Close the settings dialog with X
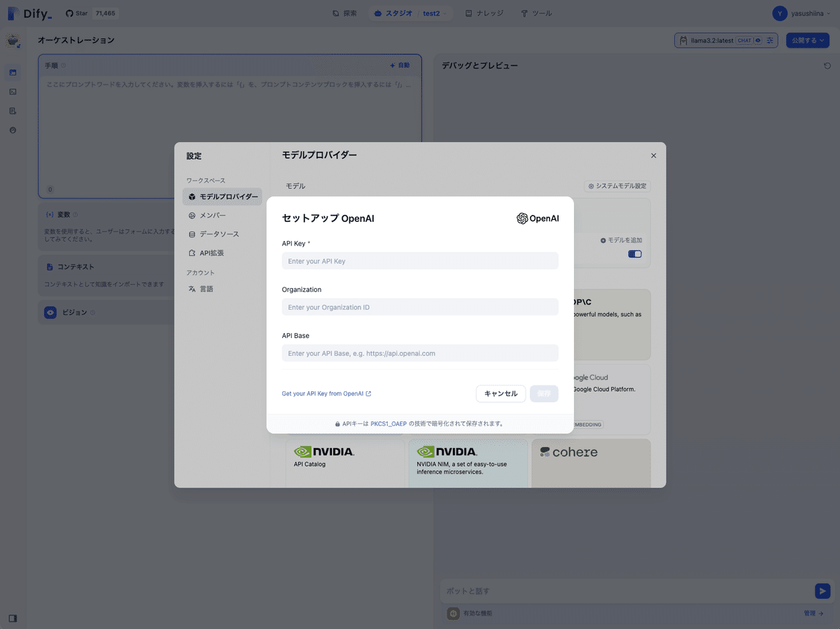This screenshot has height=629, width=840. (654, 156)
